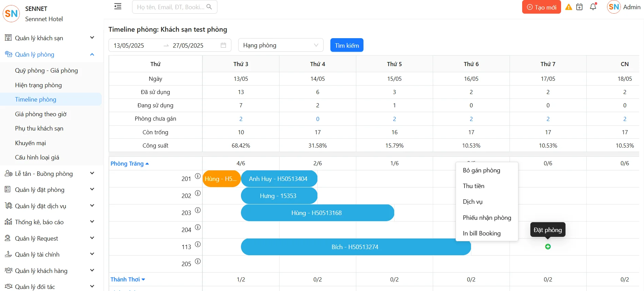Click the yellow warning triangle icon
The width and height of the screenshot is (644, 291).
(x=569, y=7)
